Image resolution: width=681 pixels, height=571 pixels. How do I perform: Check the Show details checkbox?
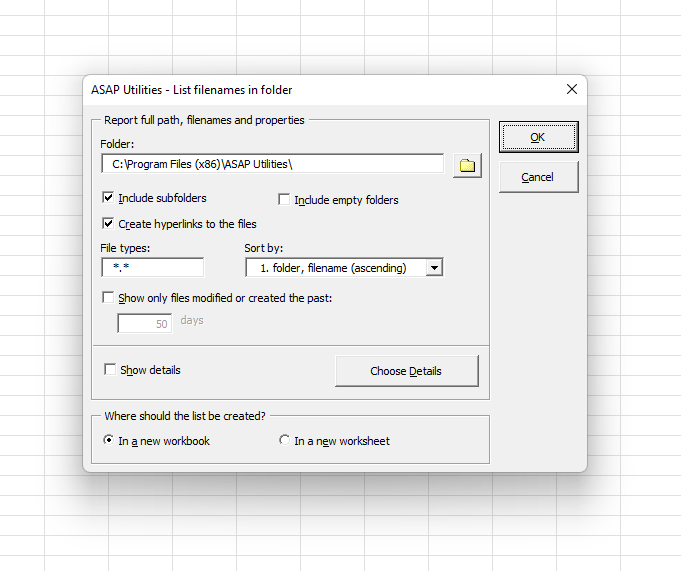(x=110, y=370)
